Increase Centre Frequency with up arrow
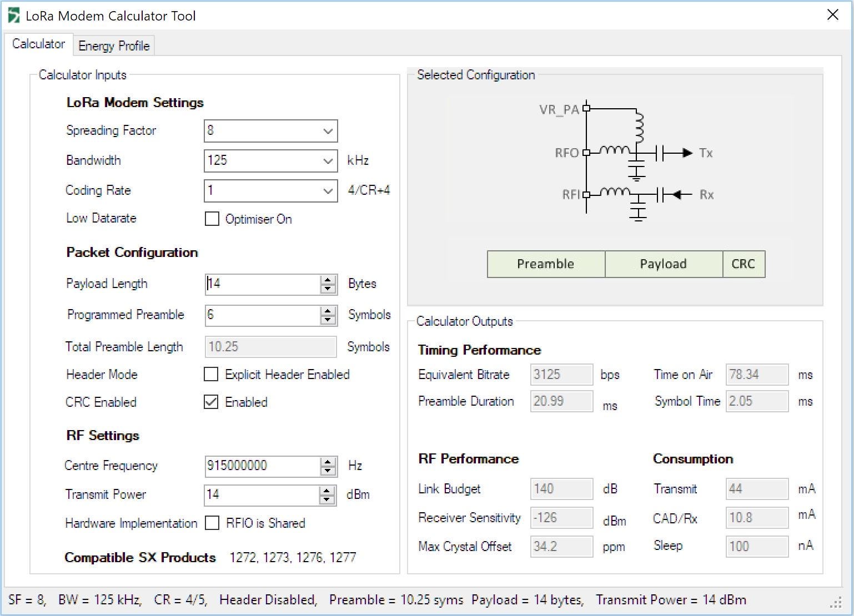The width and height of the screenshot is (854, 616). click(x=328, y=462)
